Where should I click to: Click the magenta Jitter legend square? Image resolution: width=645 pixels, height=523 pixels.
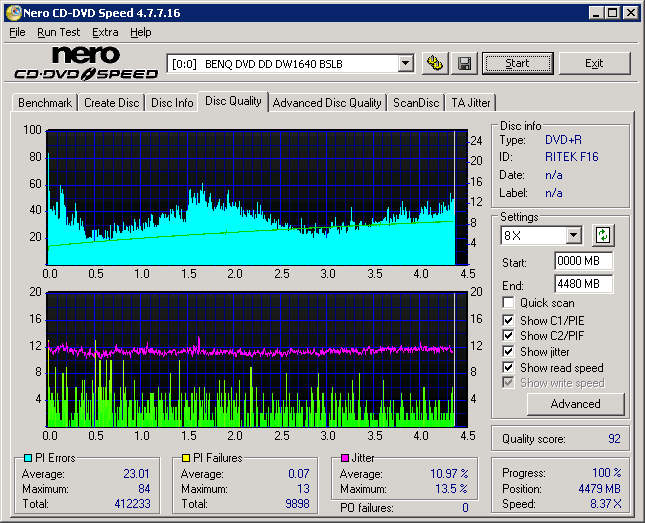[345, 458]
